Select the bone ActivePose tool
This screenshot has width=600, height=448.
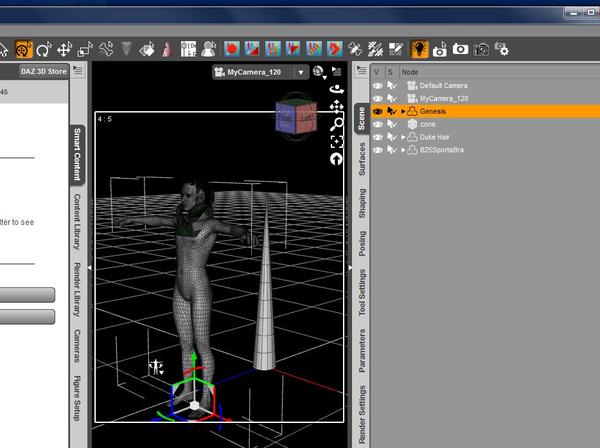point(106,50)
